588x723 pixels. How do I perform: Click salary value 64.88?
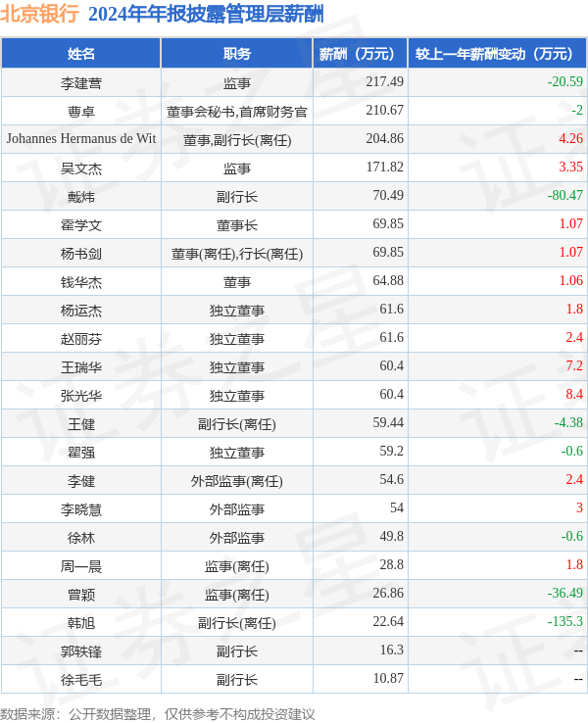pyautogui.click(x=388, y=280)
